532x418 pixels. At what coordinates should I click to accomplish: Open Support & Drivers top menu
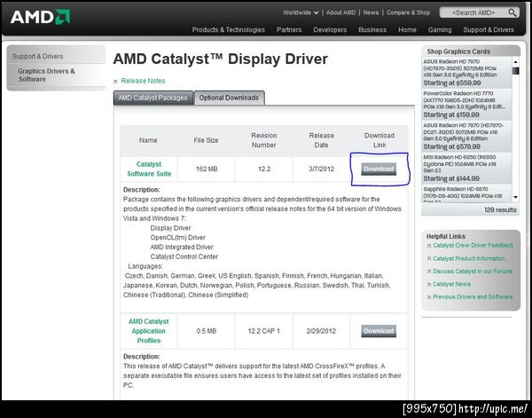point(489,30)
